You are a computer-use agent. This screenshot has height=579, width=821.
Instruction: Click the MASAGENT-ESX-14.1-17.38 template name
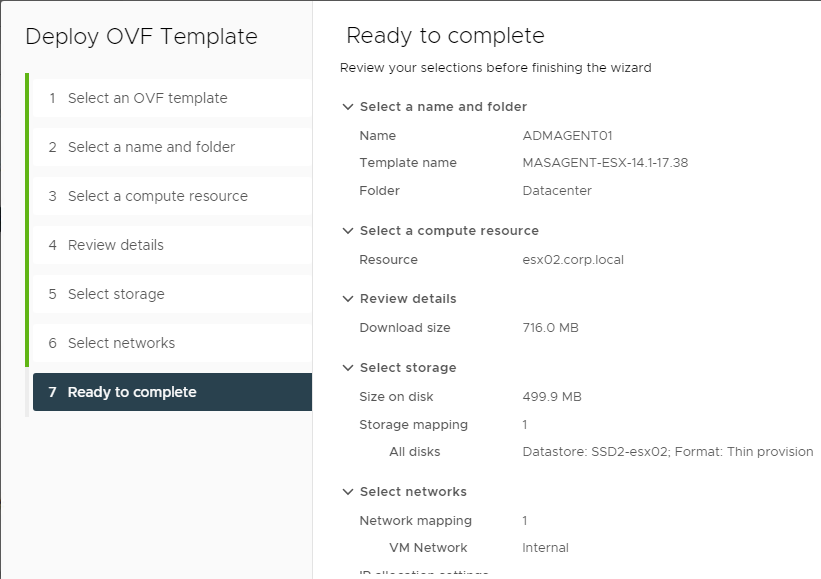pyautogui.click(x=605, y=163)
